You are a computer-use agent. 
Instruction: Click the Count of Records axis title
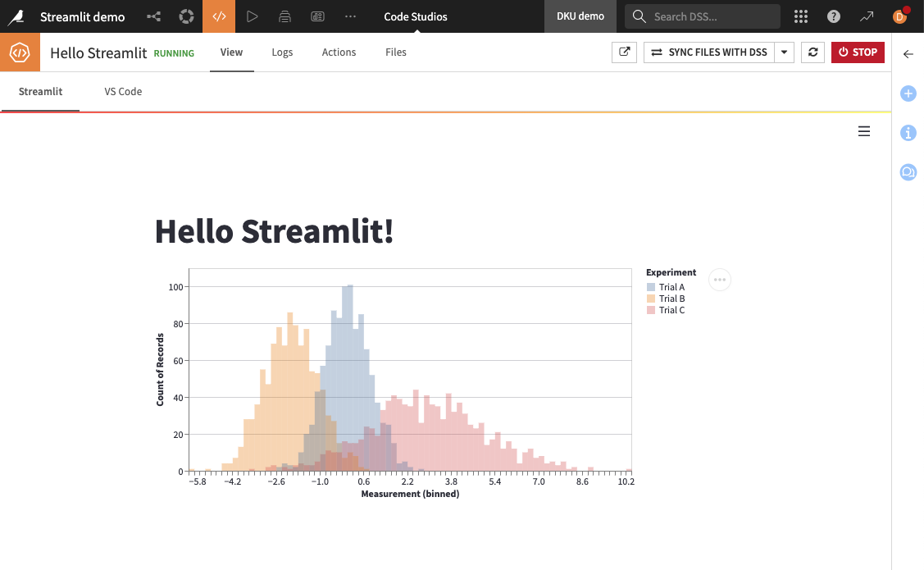coord(160,370)
